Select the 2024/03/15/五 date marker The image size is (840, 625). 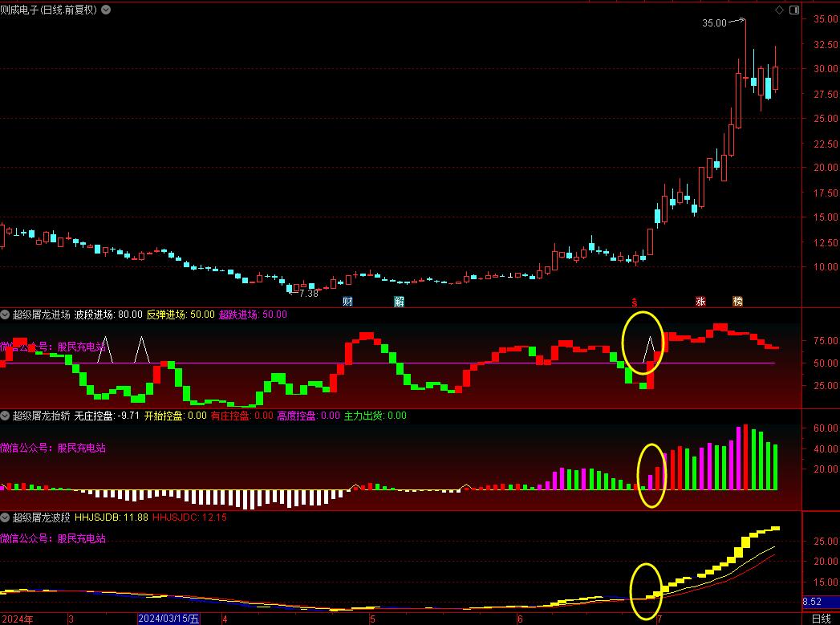(168, 619)
